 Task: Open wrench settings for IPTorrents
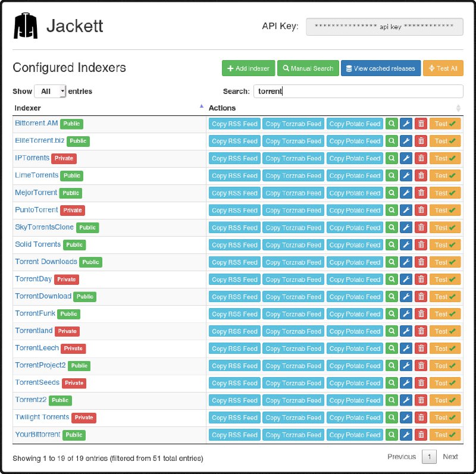(x=406, y=158)
